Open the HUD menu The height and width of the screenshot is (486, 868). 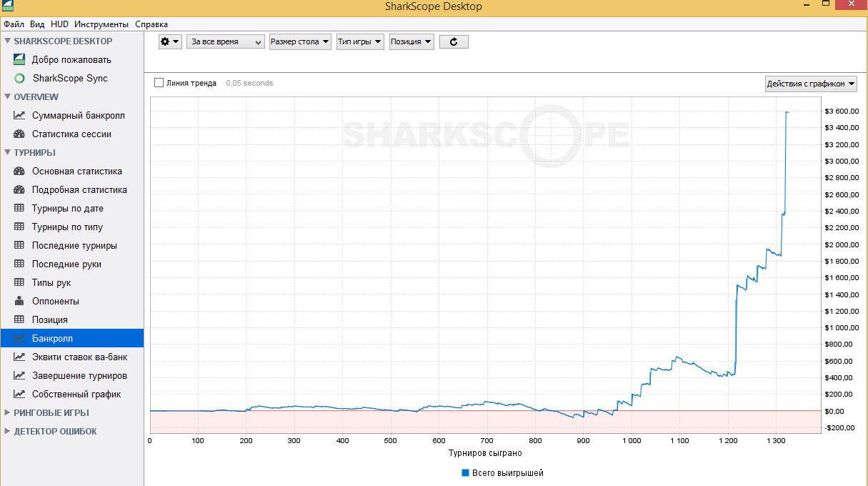tap(59, 24)
